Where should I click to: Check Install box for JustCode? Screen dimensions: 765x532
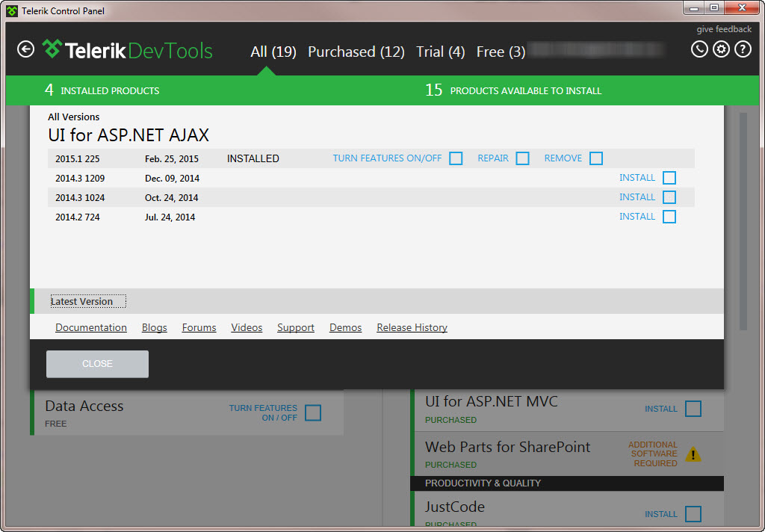click(x=693, y=514)
